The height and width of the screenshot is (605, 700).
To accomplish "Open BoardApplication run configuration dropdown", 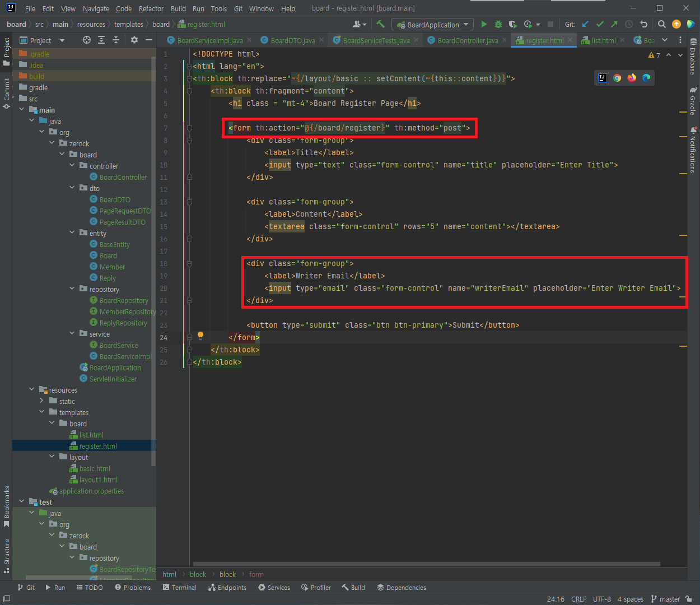I will [432, 25].
